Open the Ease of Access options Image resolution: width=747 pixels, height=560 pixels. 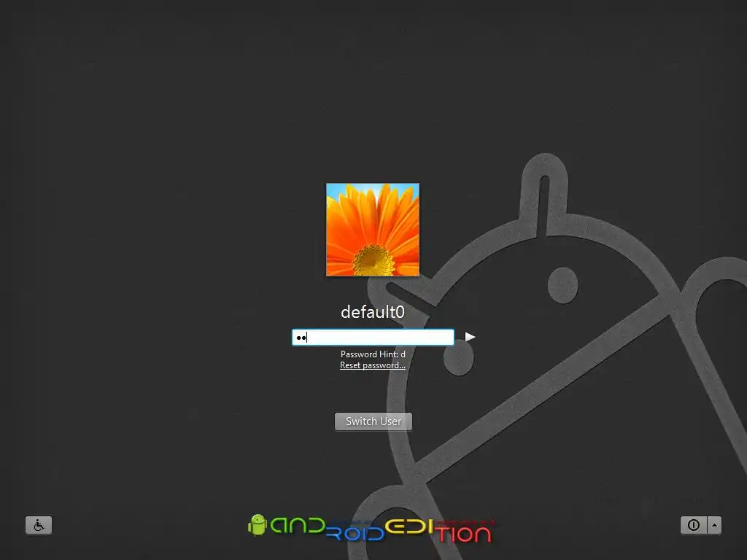[39, 525]
